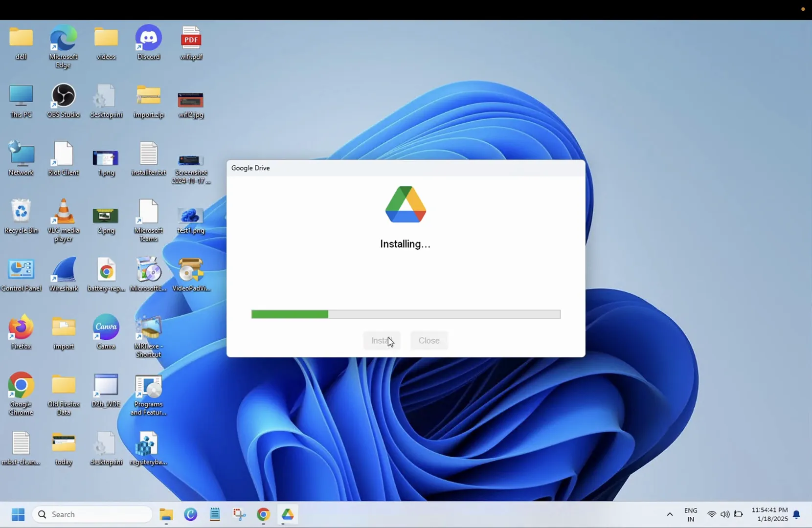
Task: Click the green installation progress bar
Action: click(406, 314)
